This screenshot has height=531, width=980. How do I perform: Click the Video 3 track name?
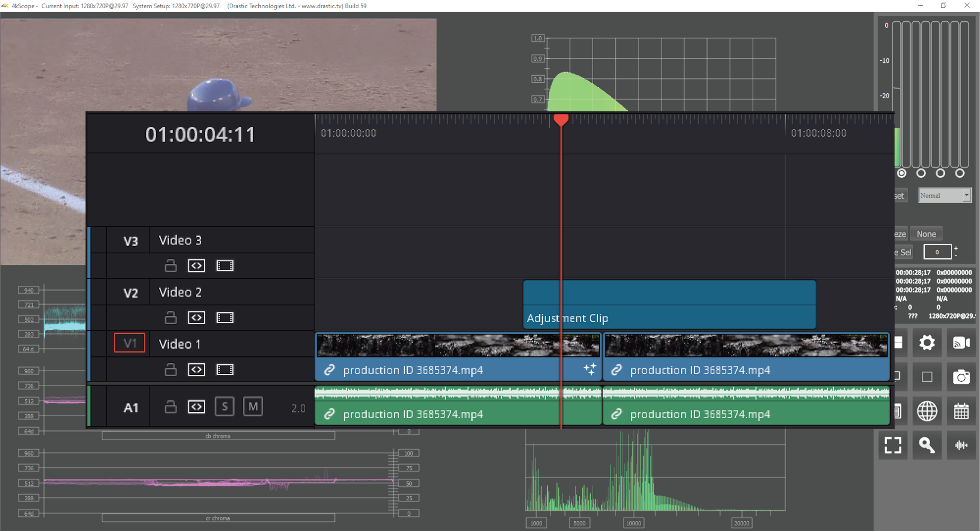tap(180, 240)
